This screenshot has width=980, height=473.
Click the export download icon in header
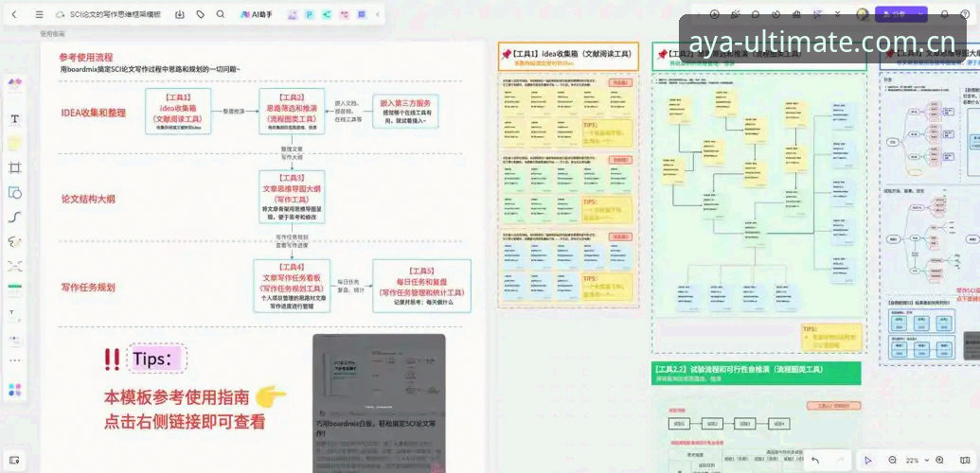[x=180, y=14]
